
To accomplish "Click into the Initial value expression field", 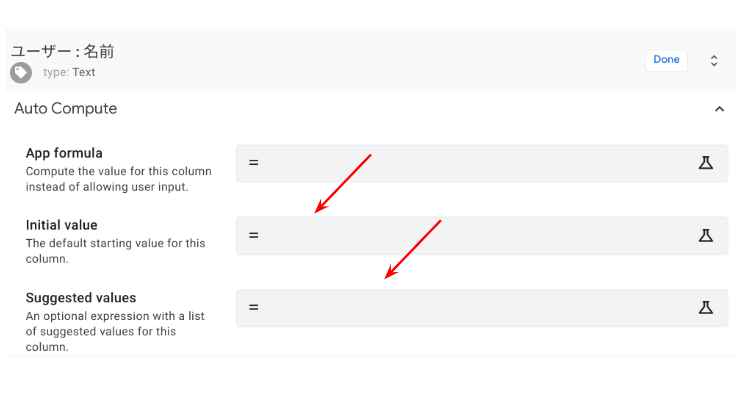I will pyautogui.click(x=482, y=236).
